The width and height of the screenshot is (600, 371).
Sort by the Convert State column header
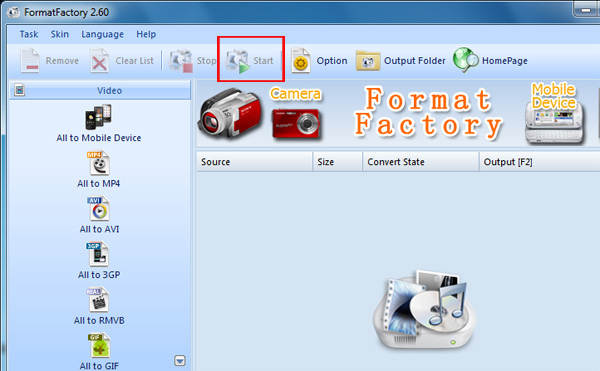click(x=421, y=162)
